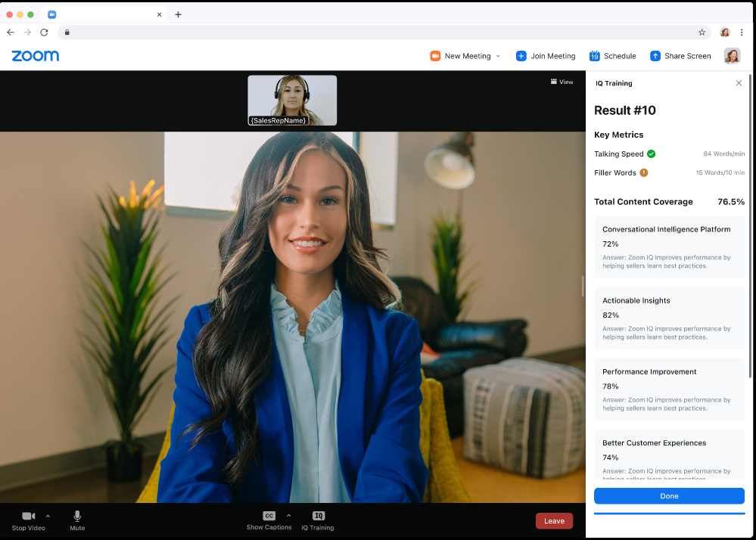Image resolution: width=756 pixels, height=540 pixels.
Task: Toggle the Talking Speed green check indicator
Action: [x=652, y=154]
